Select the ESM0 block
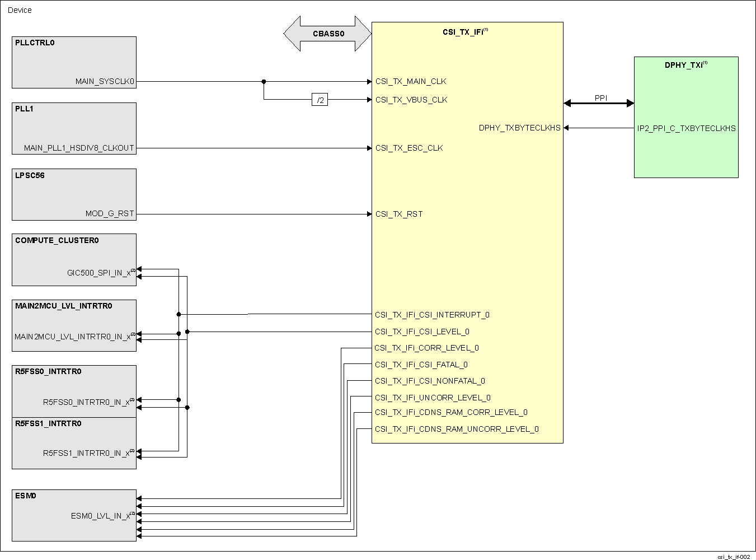This screenshot has width=756, height=560. [73, 515]
